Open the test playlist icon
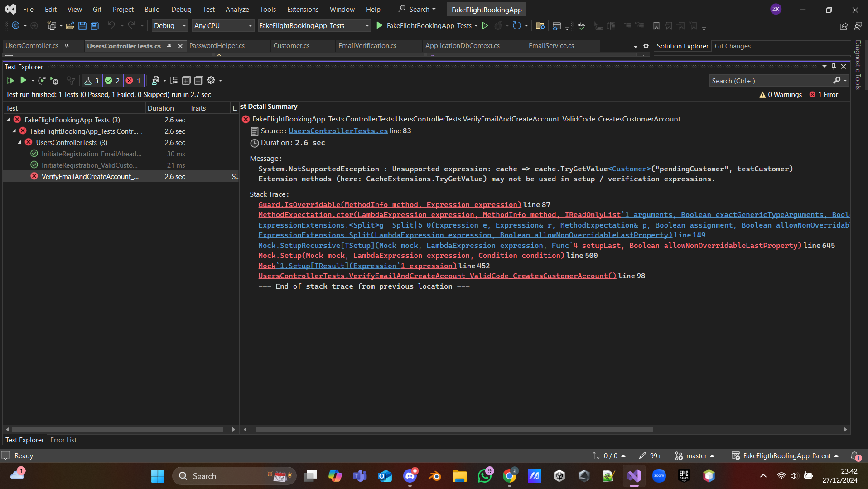The width and height of the screenshot is (868, 489). [x=155, y=81]
